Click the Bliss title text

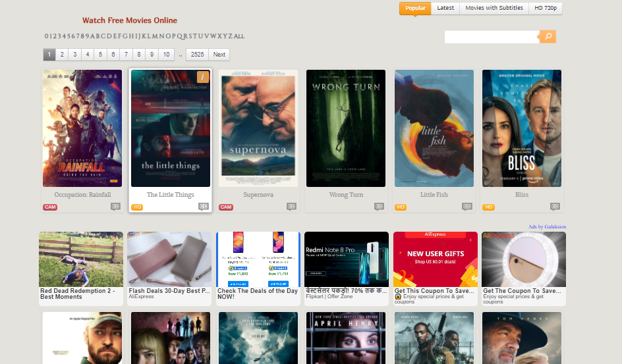point(522,194)
